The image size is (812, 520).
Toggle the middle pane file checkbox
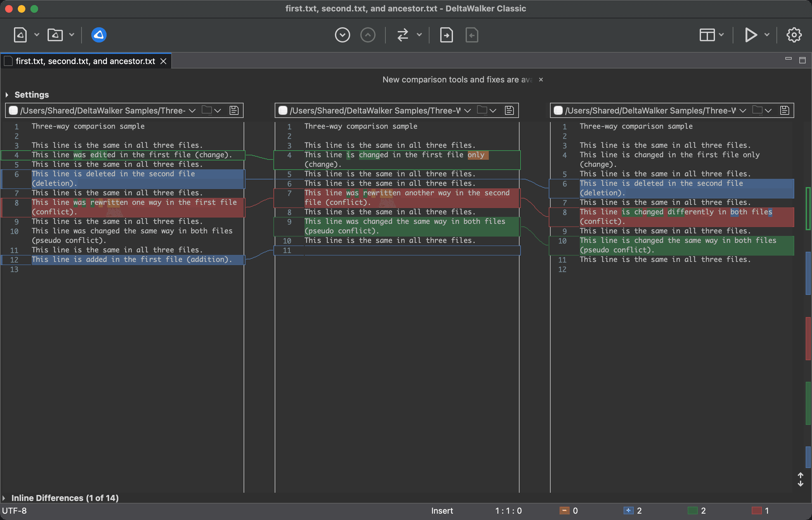click(x=283, y=110)
